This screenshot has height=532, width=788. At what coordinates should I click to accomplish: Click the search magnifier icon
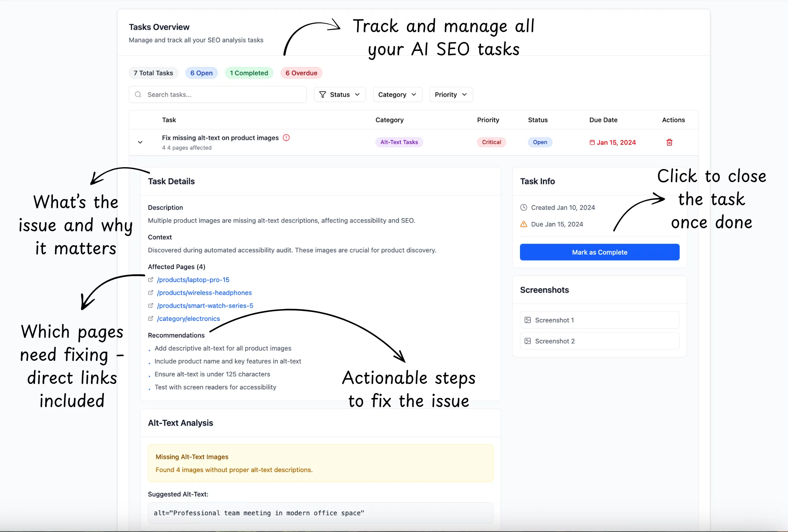(x=138, y=95)
